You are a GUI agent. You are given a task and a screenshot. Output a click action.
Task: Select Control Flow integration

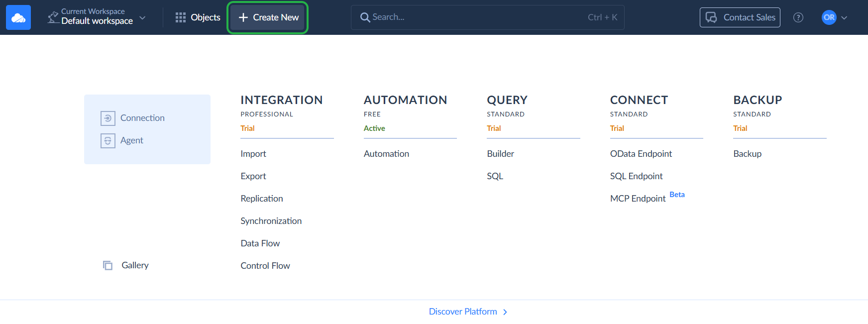(x=265, y=266)
